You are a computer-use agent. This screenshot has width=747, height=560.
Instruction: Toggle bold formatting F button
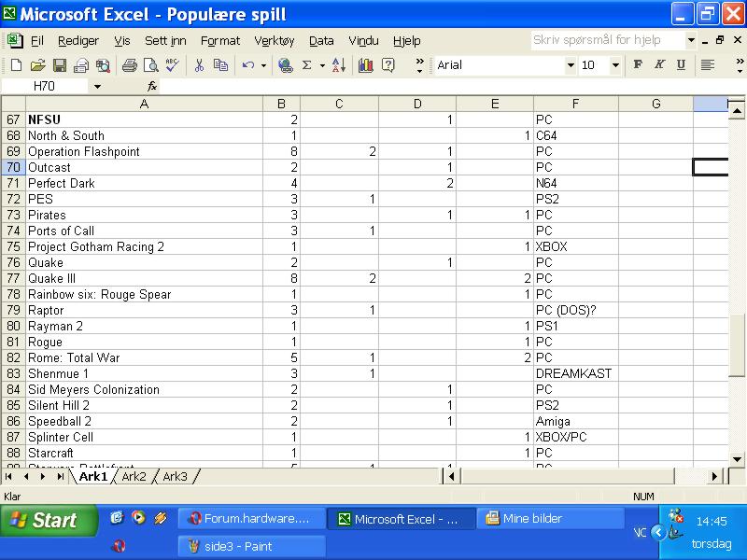pos(638,65)
